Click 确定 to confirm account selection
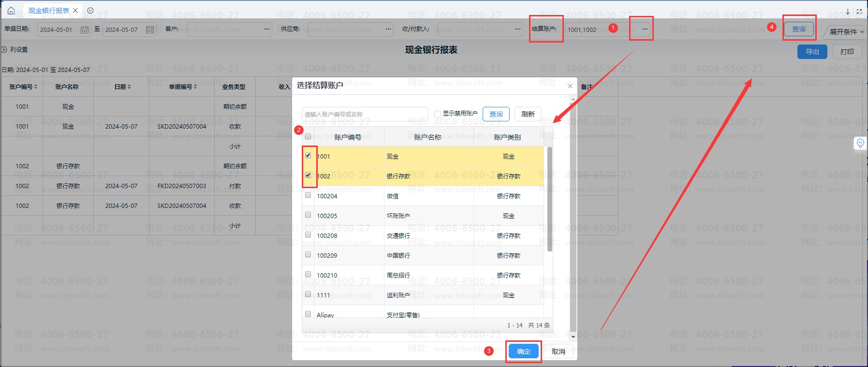Viewport: 868px width, 367px height. (x=523, y=352)
